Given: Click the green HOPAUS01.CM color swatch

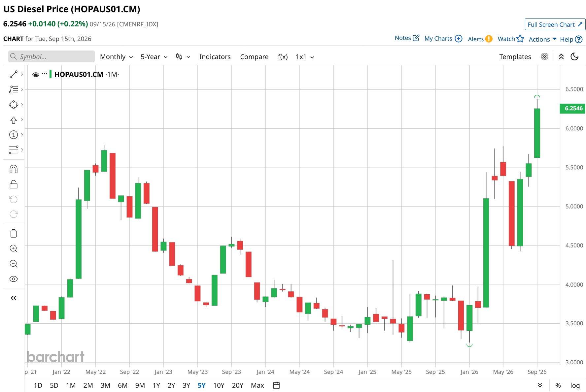Looking at the screenshot, I should (51, 74).
